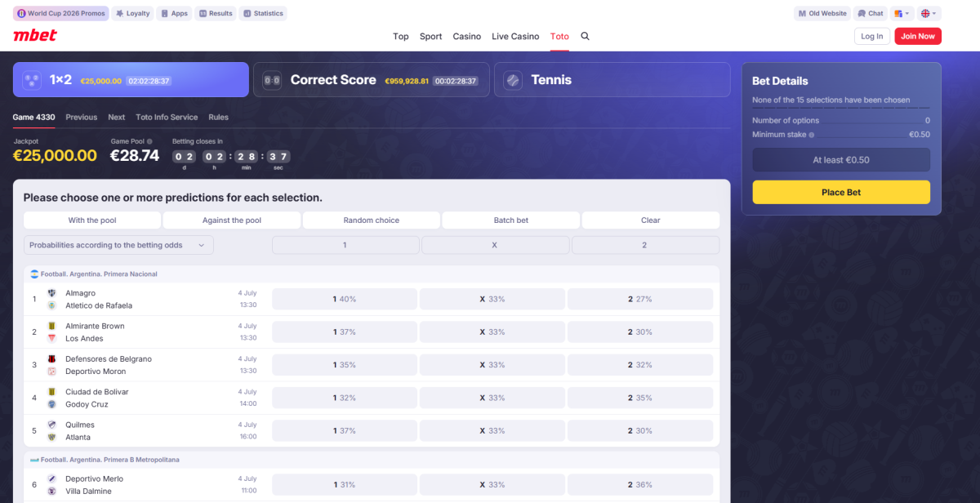
Task: Go to the Top menu
Action: click(x=400, y=36)
